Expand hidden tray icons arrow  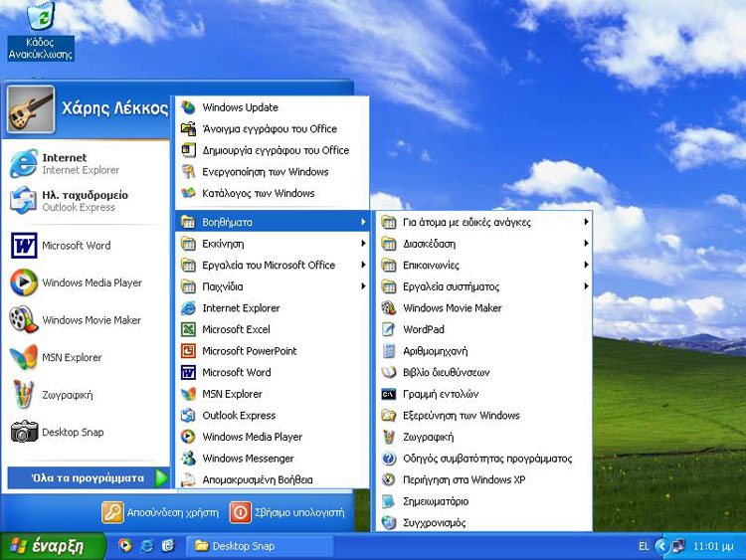tap(661, 546)
